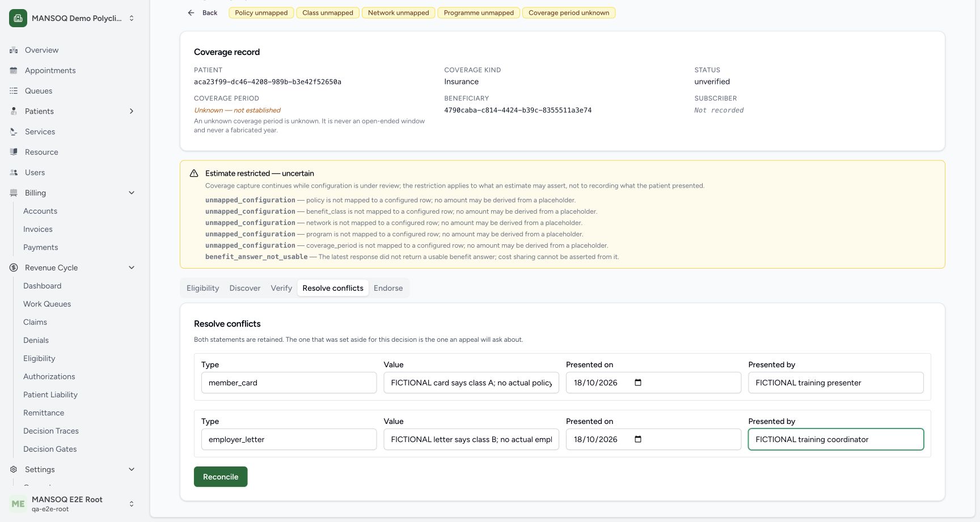Open the Overview sidebar icon

[x=14, y=50]
